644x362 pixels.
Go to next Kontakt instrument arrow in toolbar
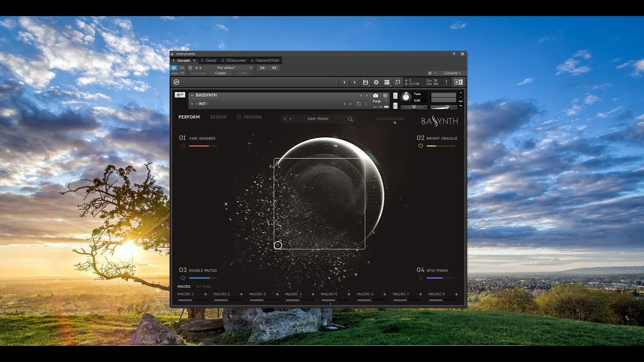[355, 82]
